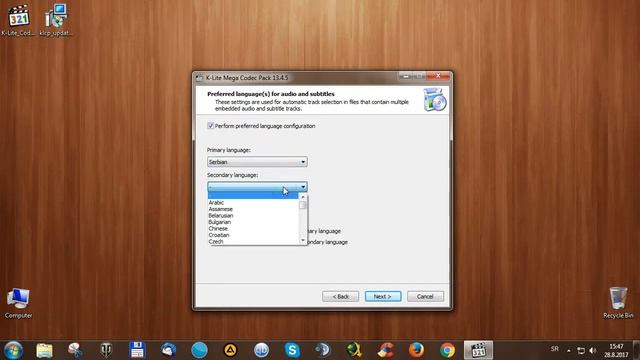Select Chinese in the language list
Viewport: 640px width, 360px height.
click(x=253, y=229)
